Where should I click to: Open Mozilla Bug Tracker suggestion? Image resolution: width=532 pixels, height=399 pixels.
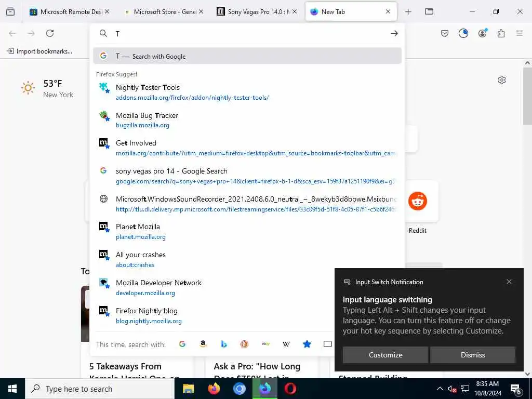click(247, 120)
